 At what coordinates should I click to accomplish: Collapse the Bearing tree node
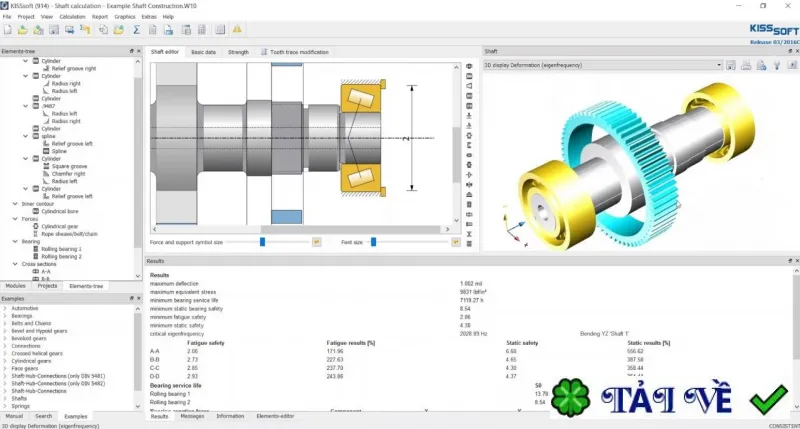15,241
